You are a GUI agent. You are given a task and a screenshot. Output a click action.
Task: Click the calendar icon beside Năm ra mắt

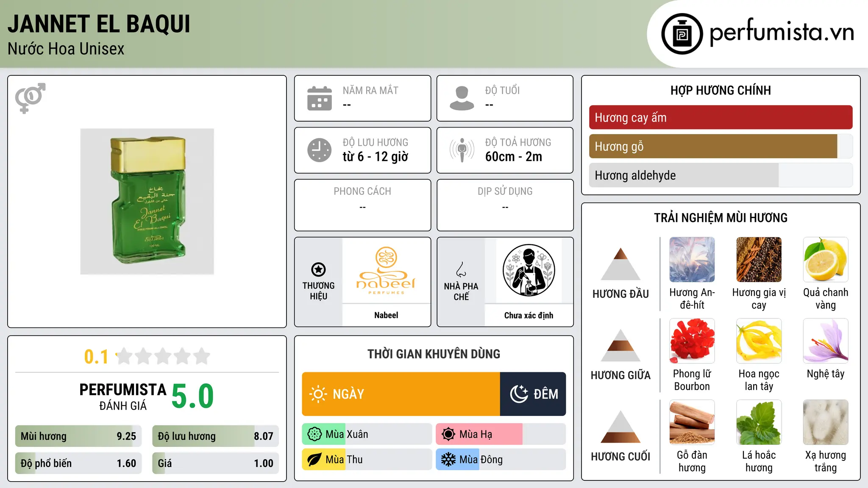(x=320, y=98)
